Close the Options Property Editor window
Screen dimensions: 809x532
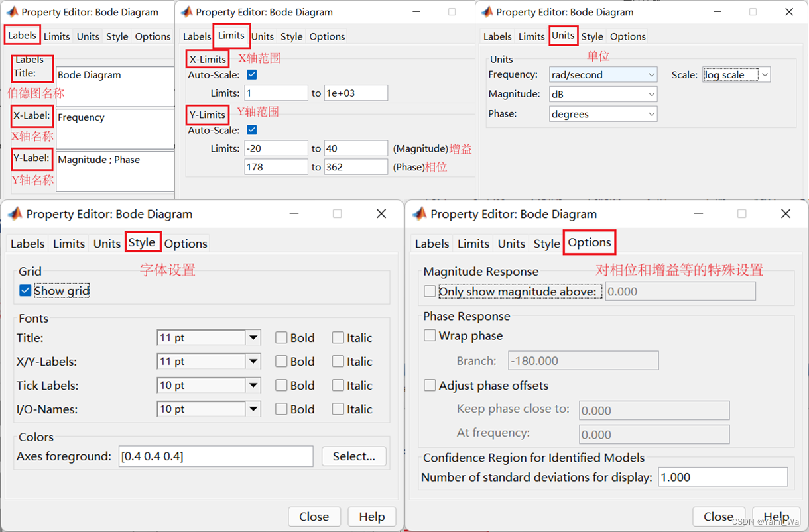click(786, 213)
